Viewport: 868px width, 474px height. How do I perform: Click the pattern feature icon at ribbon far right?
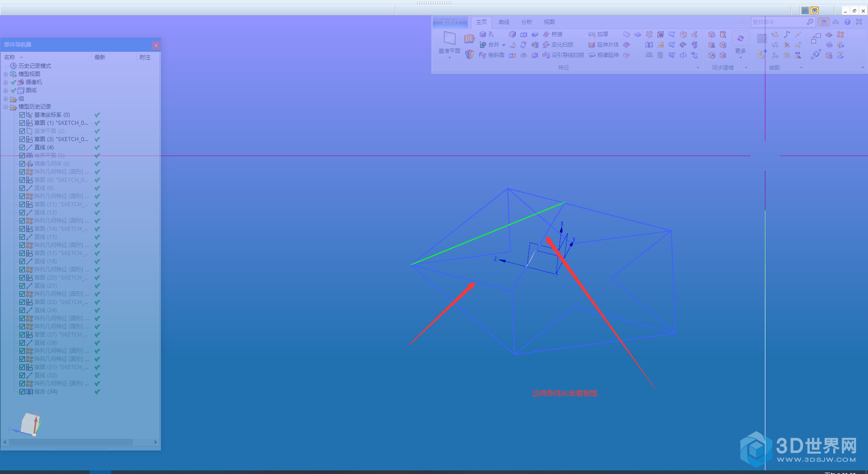click(x=840, y=34)
